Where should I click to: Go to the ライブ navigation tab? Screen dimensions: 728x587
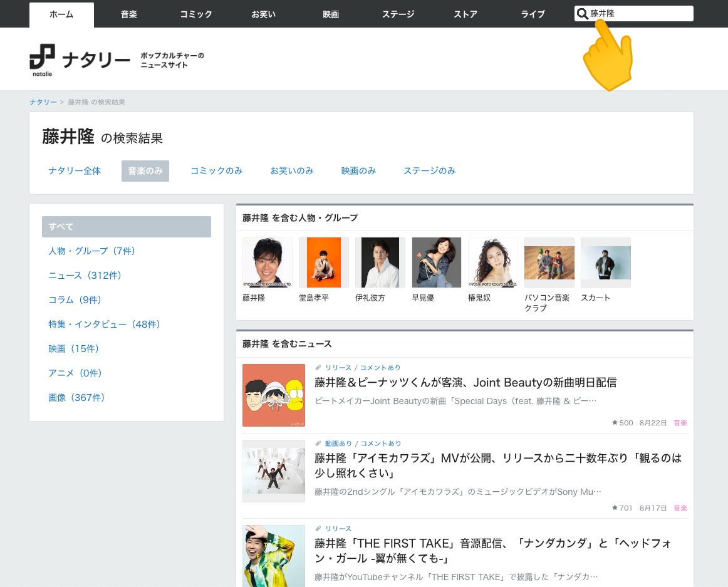click(533, 14)
